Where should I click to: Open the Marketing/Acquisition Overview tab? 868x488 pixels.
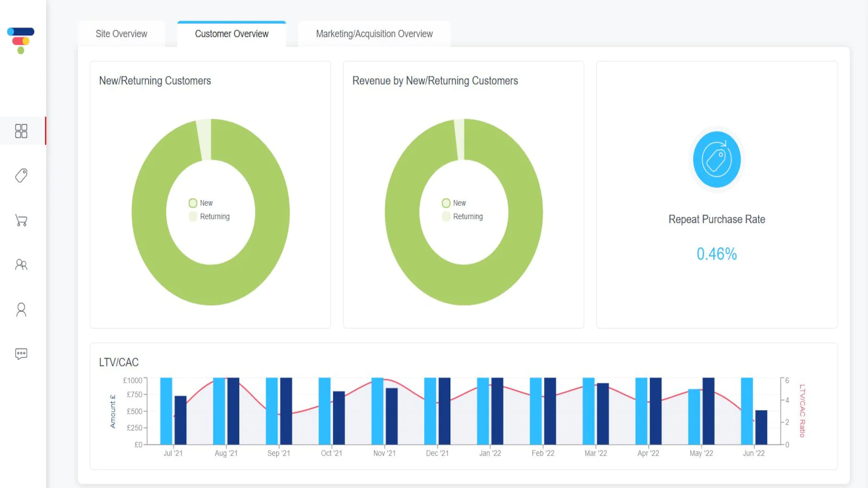(x=374, y=34)
